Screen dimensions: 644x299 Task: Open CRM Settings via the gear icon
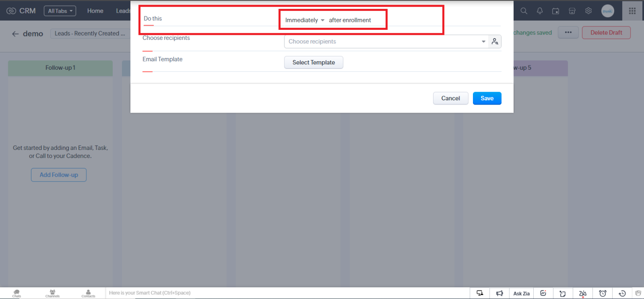pyautogui.click(x=588, y=10)
